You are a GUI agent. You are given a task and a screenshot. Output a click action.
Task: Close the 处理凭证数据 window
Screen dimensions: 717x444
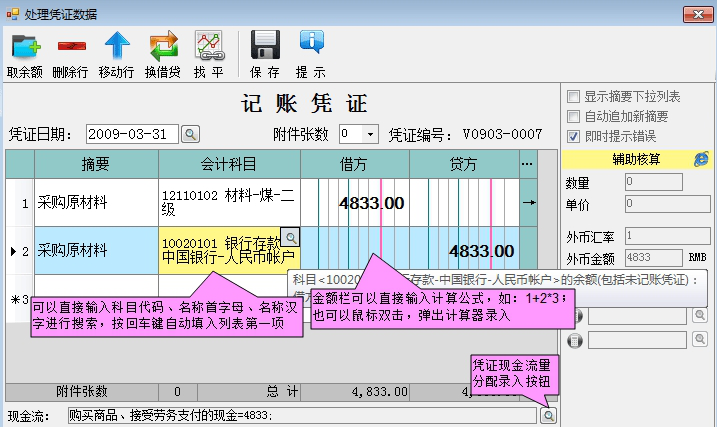click(698, 14)
